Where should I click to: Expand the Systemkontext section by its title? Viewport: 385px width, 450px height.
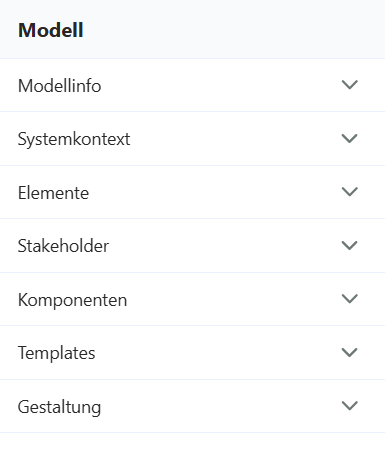coord(74,139)
